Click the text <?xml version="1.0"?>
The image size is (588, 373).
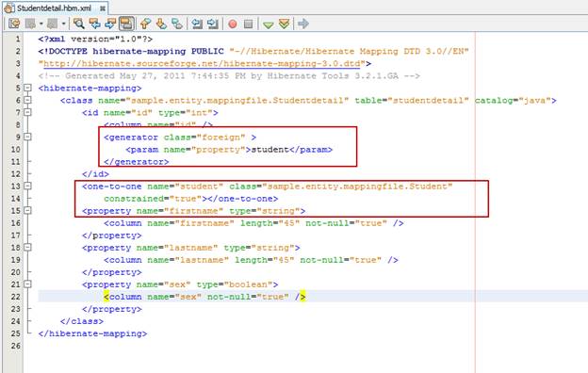[95, 39]
